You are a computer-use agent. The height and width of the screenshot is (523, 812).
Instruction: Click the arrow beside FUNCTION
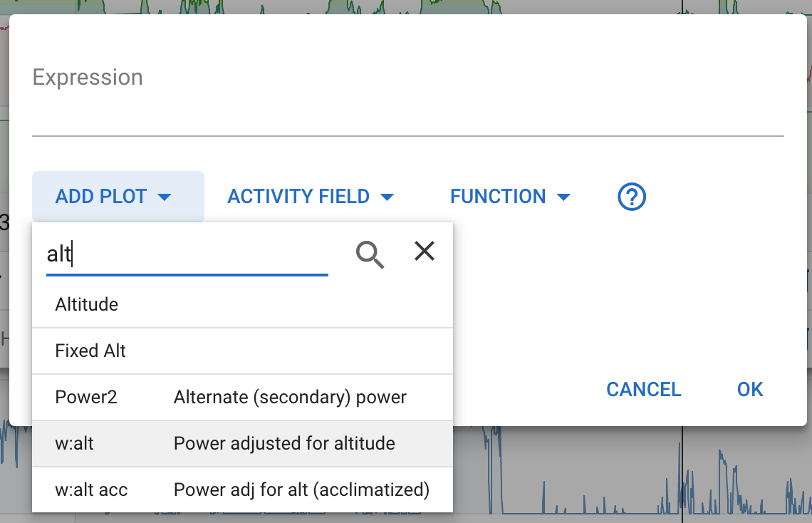pyautogui.click(x=563, y=197)
